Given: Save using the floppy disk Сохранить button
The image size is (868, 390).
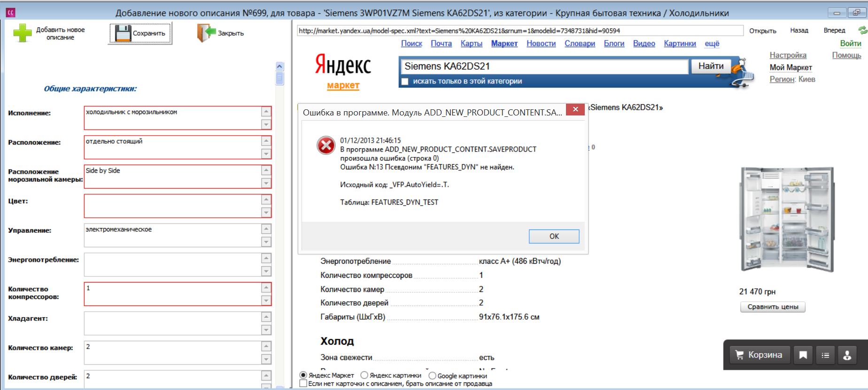Looking at the screenshot, I should pyautogui.click(x=140, y=33).
